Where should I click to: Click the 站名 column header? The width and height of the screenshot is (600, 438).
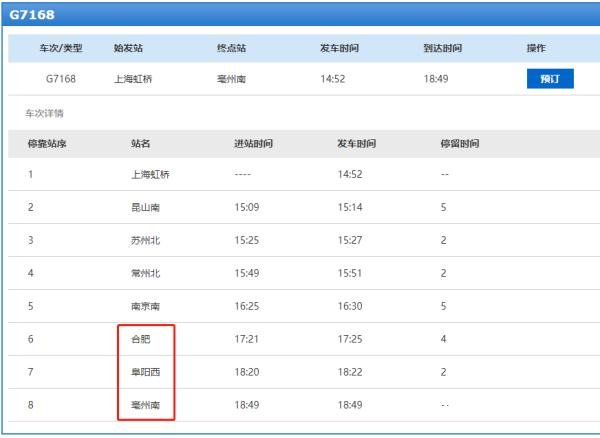point(141,144)
